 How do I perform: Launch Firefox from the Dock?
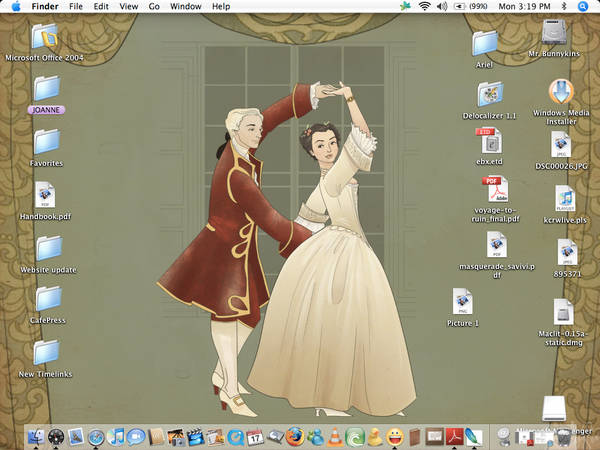point(295,436)
